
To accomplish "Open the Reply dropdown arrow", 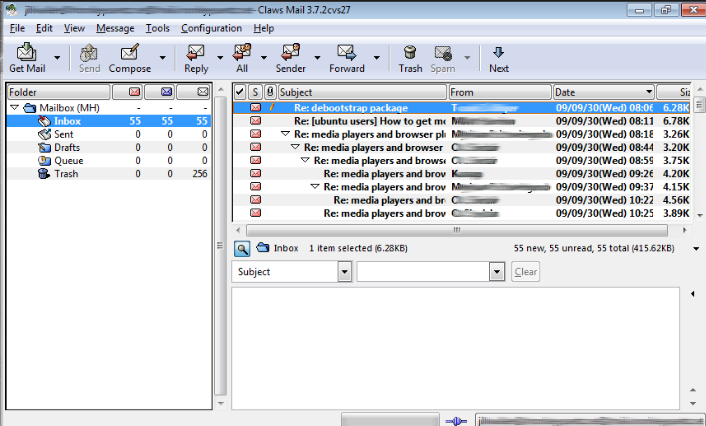I will 220,58.
